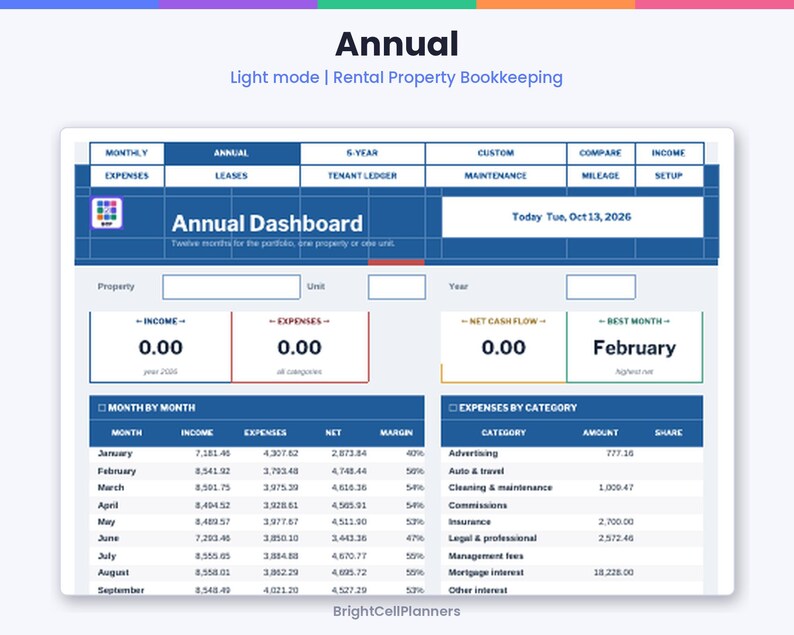Go to the Compare tab
The image size is (794, 635).
click(x=601, y=153)
